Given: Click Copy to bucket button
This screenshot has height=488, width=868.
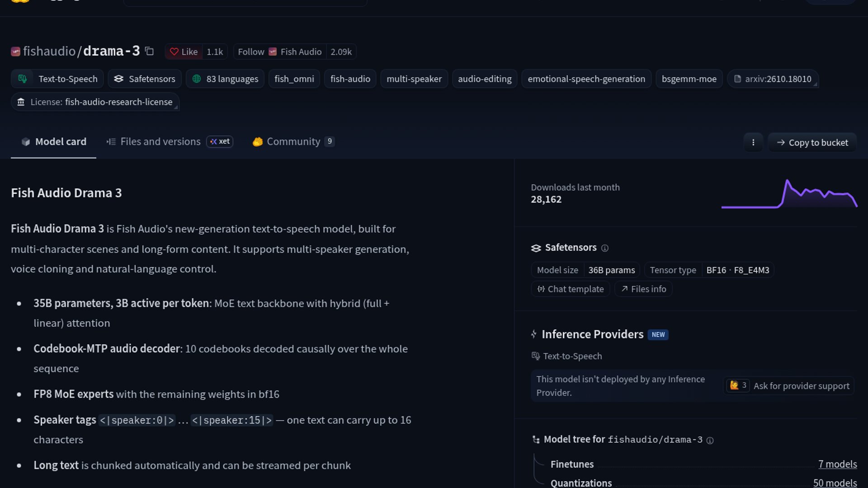Looking at the screenshot, I should 812,142.
